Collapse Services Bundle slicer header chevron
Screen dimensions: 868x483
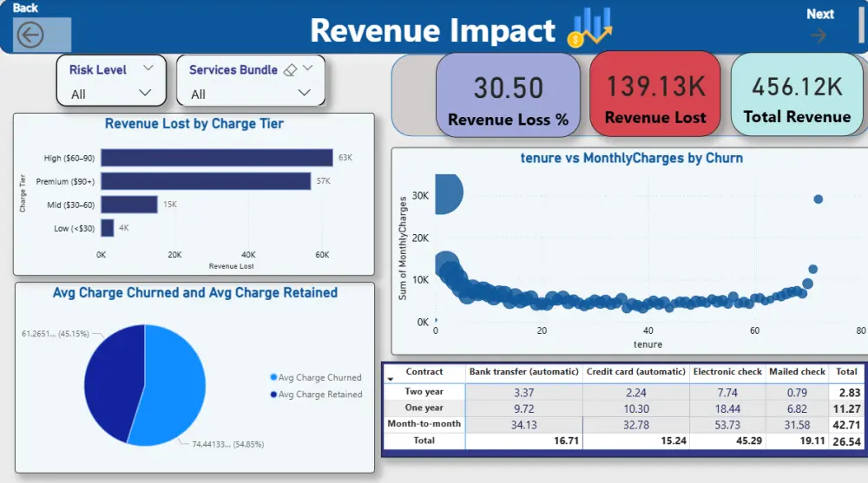[x=308, y=68]
